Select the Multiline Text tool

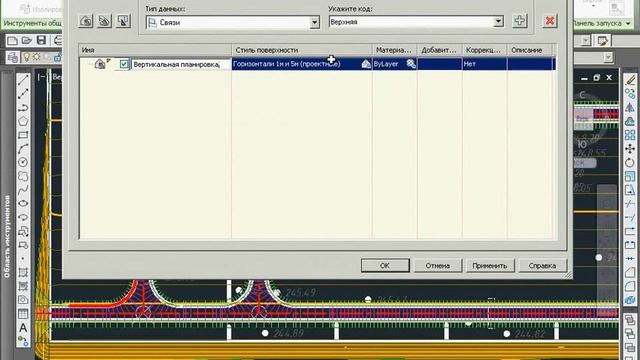pyautogui.click(x=23, y=327)
